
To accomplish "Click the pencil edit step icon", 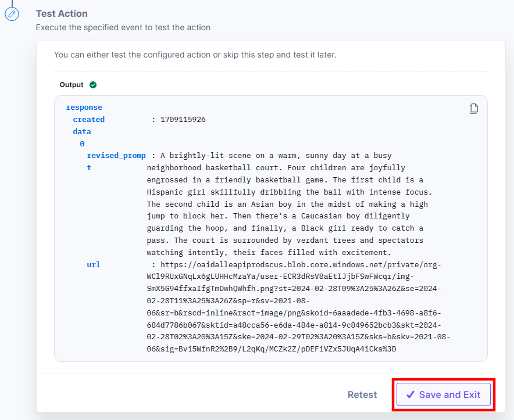I will click(x=12, y=14).
